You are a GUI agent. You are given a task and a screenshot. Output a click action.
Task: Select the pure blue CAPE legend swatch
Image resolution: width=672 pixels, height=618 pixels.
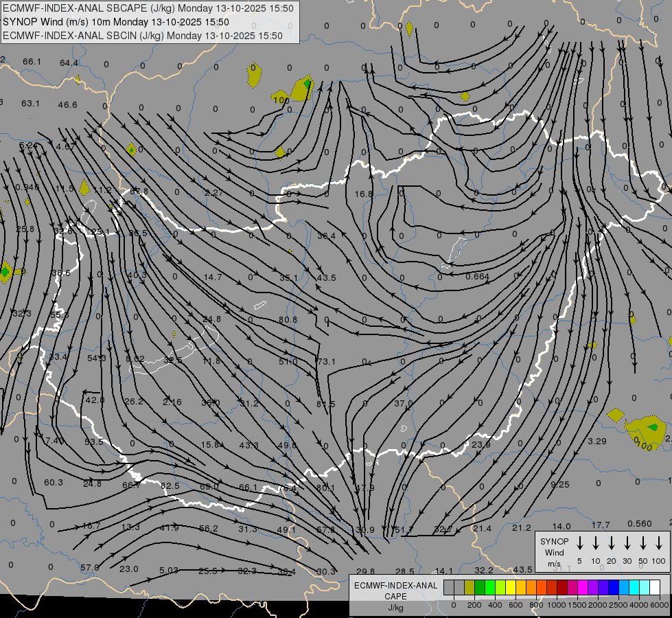click(x=613, y=588)
